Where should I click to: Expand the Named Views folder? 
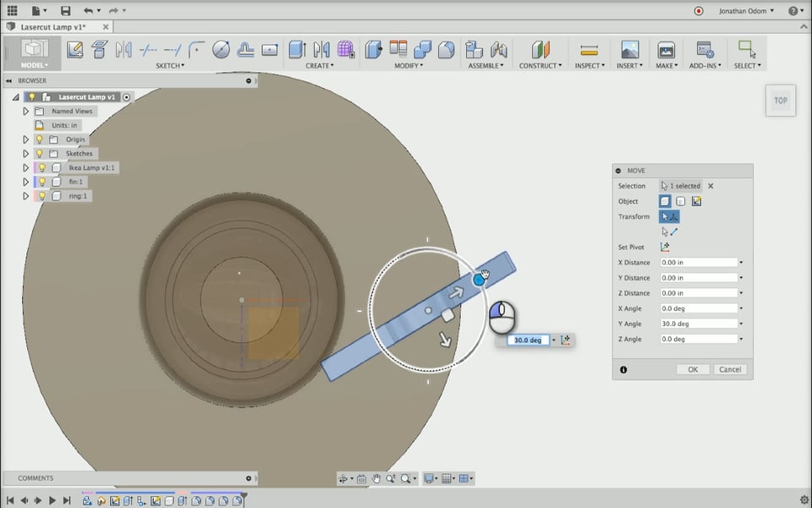pyautogui.click(x=25, y=111)
